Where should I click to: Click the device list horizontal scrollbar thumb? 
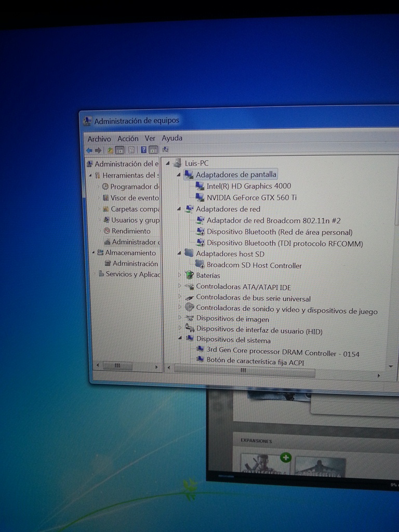pyautogui.click(x=244, y=370)
